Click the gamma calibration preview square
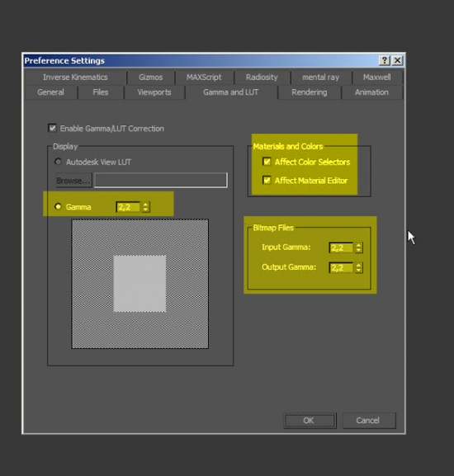Screen dimensions: 454x476 click(x=140, y=284)
